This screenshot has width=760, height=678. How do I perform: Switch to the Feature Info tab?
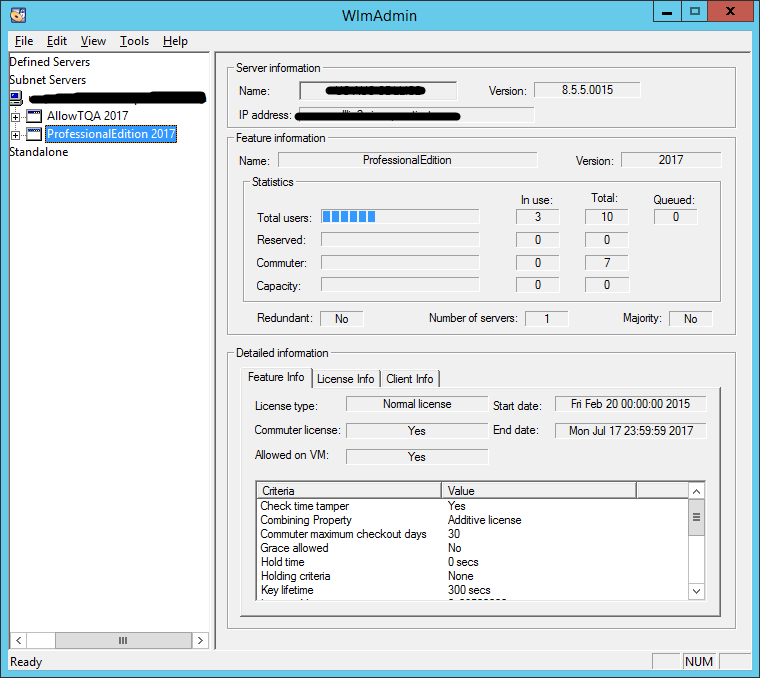point(276,377)
